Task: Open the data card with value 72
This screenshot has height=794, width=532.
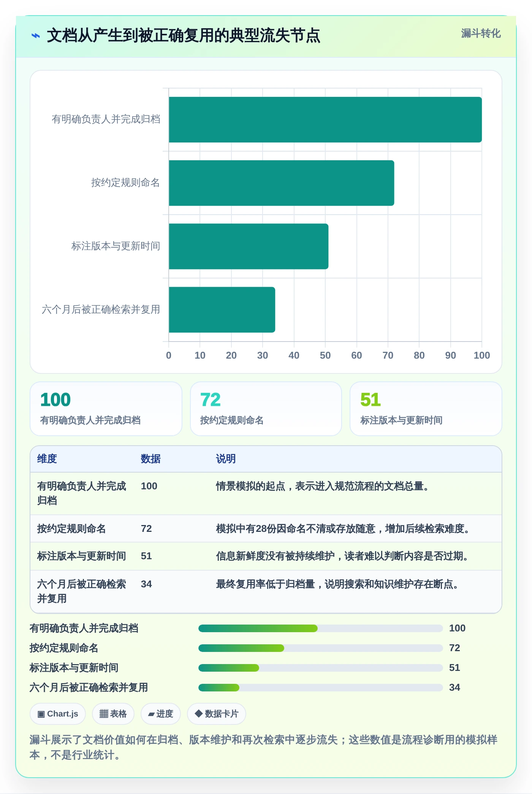Action: pyautogui.click(x=266, y=409)
